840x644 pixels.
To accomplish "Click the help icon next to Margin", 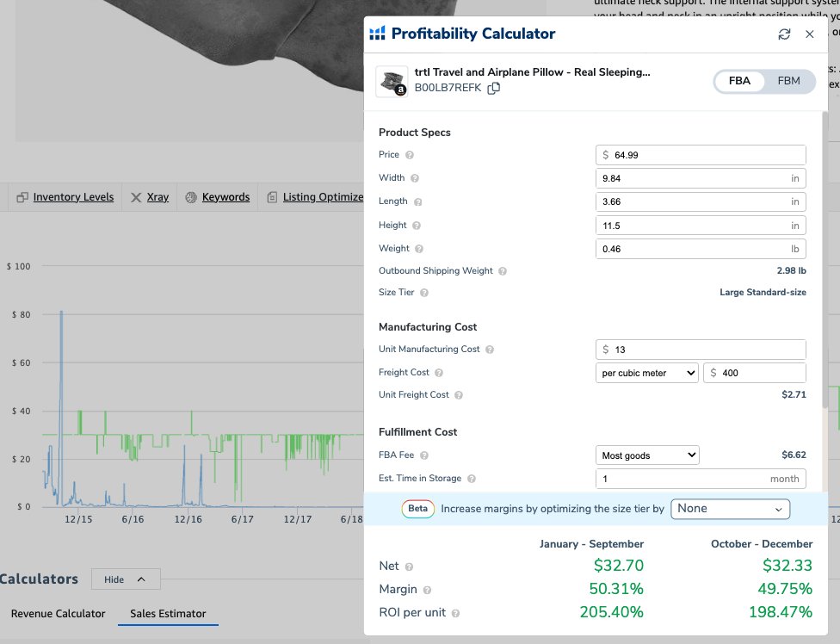I will tap(427, 590).
